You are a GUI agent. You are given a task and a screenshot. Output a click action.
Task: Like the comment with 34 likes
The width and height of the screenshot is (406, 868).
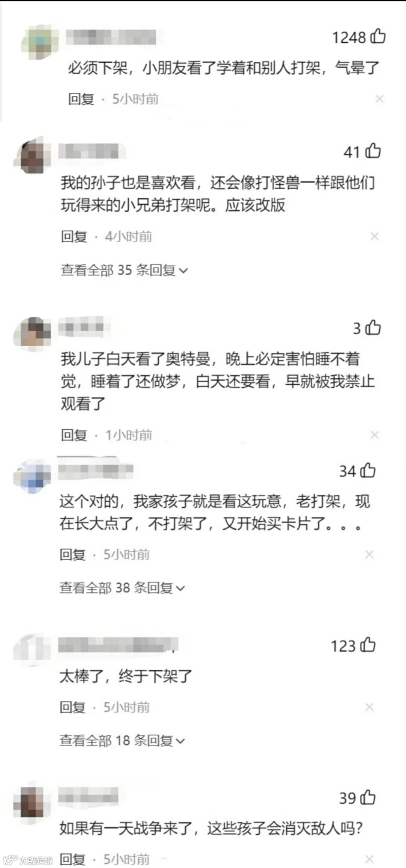[x=368, y=470]
